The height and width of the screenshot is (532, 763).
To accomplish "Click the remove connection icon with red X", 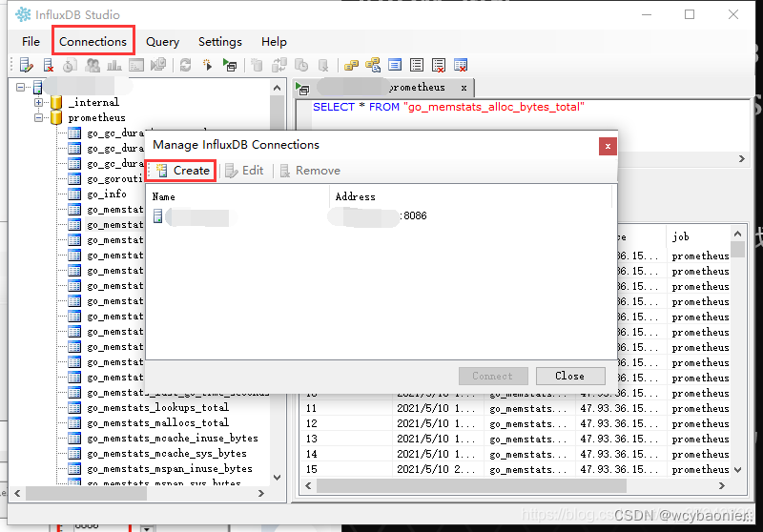I will coord(49,65).
